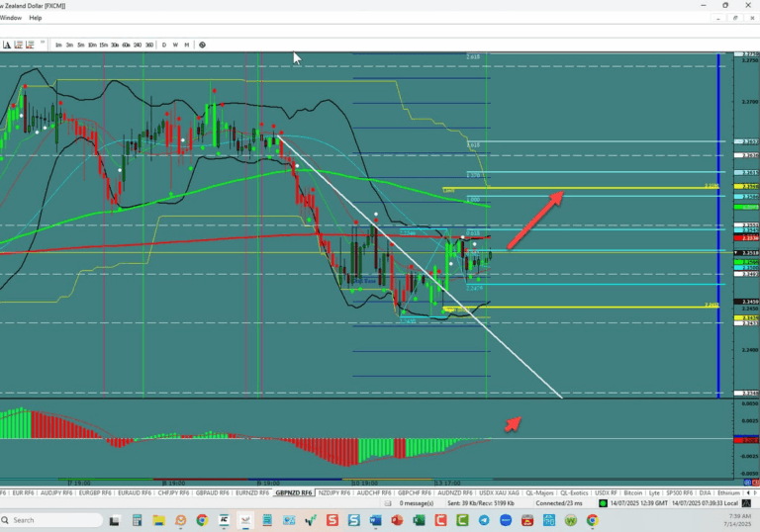Viewport: 760px width, 532px height.
Task: Open the blue S Snagit Editor icon
Action: [354, 520]
